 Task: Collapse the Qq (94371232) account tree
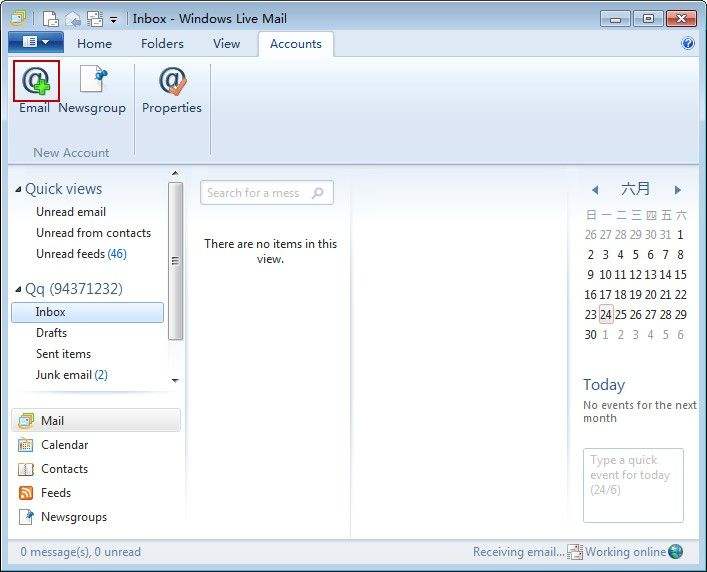pos(18,289)
